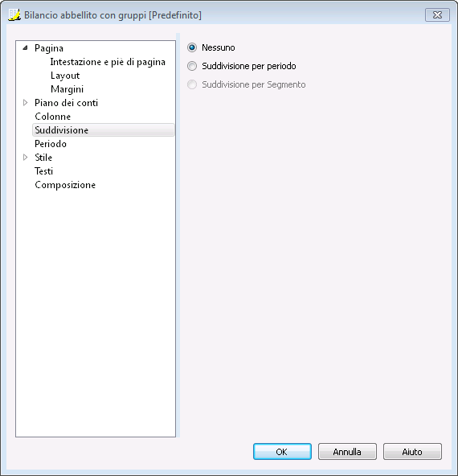Select the Colonne section
The width and height of the screenshot is (458, 476).
pos(52,117)
